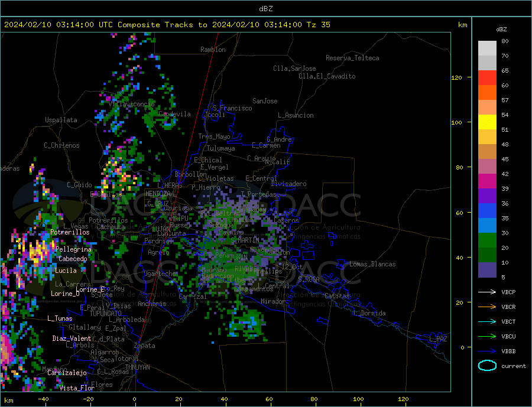Click the blue VBBB arrow in the legend
Screen dimensions: 532x407
487,351
